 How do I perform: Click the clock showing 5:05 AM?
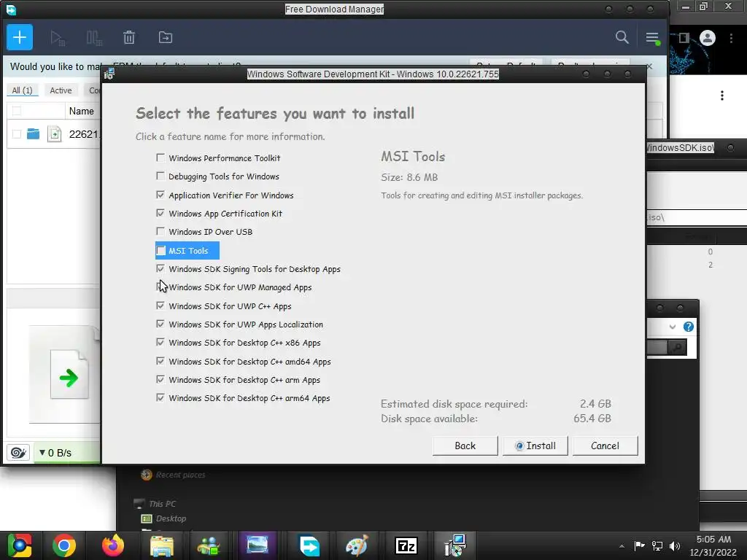tap(713, 540)
